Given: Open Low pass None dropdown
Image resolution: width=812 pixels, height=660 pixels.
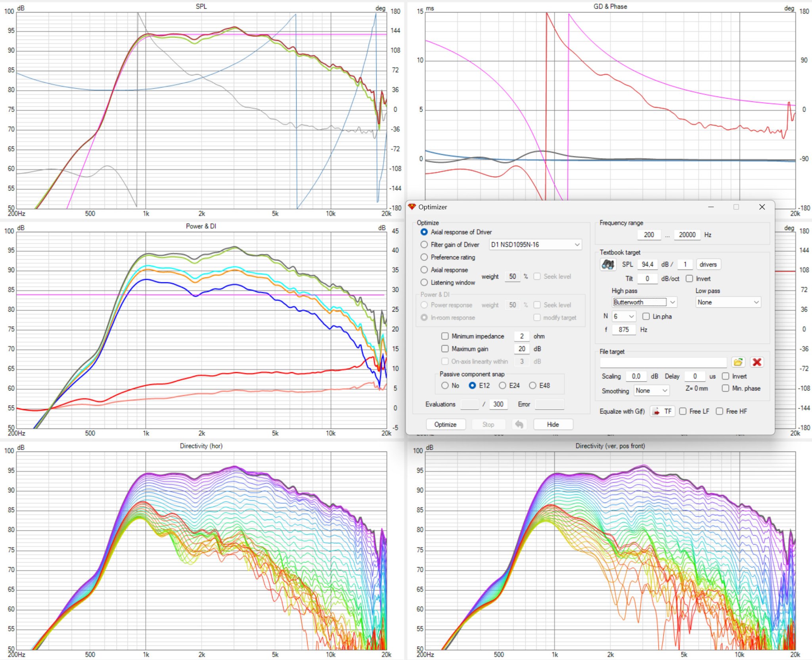Looking at the screenshot, I should click(x=728, y=302).
